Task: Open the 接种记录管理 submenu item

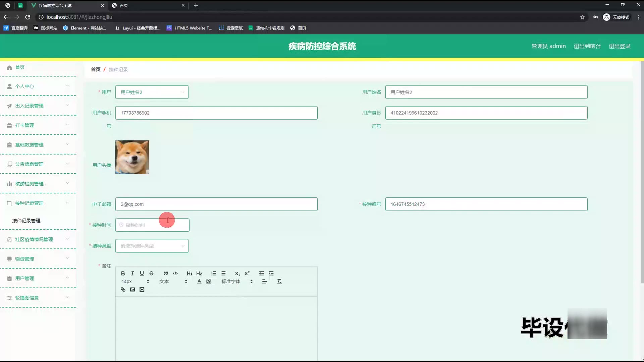Action: point(26,221)
